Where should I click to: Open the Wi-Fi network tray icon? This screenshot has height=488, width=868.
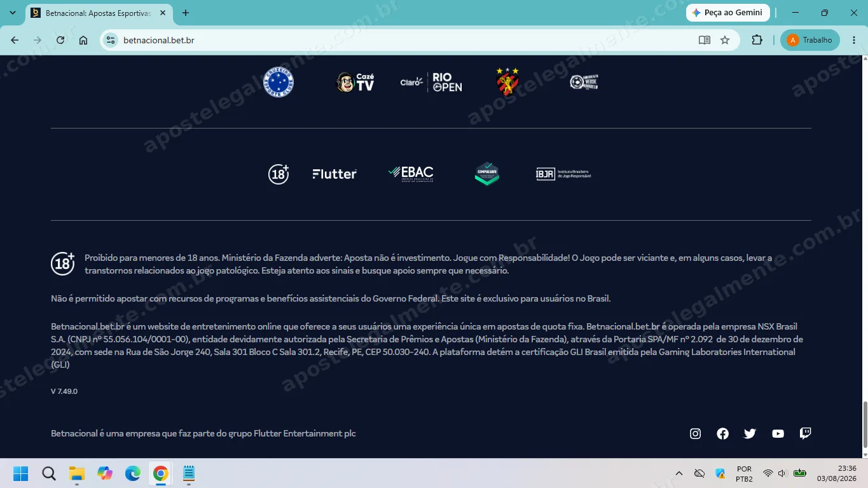click(x=768, y=473)
